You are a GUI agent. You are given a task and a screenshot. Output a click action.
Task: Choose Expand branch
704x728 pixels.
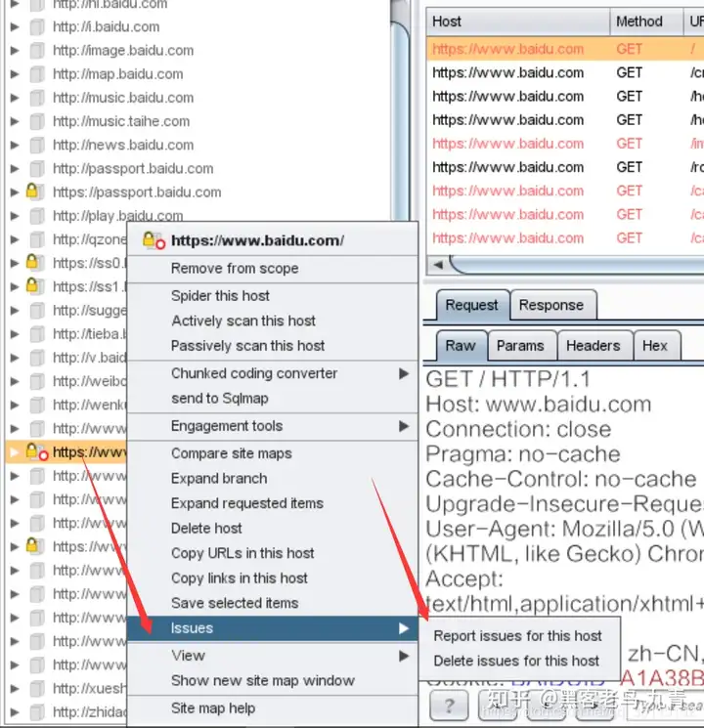coord(273,479)
